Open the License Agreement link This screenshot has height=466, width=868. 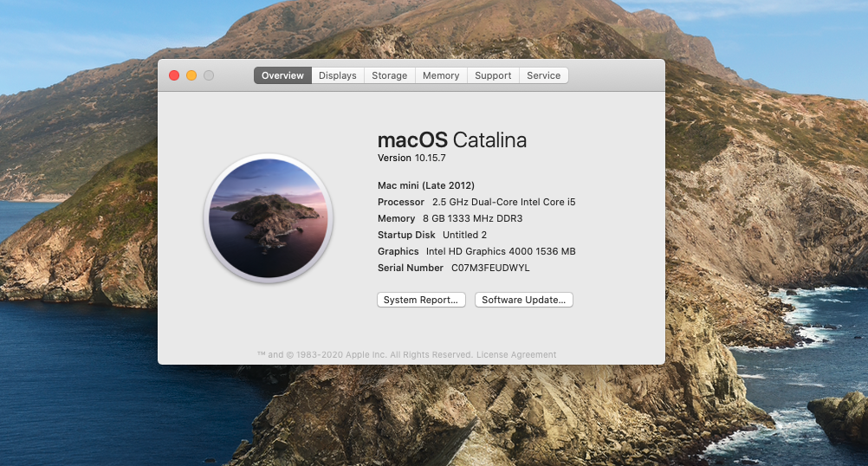coord(516,355)
